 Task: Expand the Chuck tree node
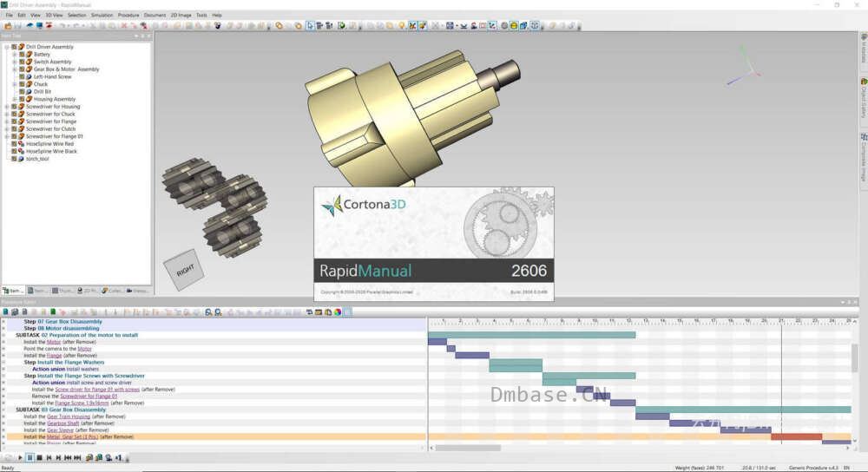15,84
